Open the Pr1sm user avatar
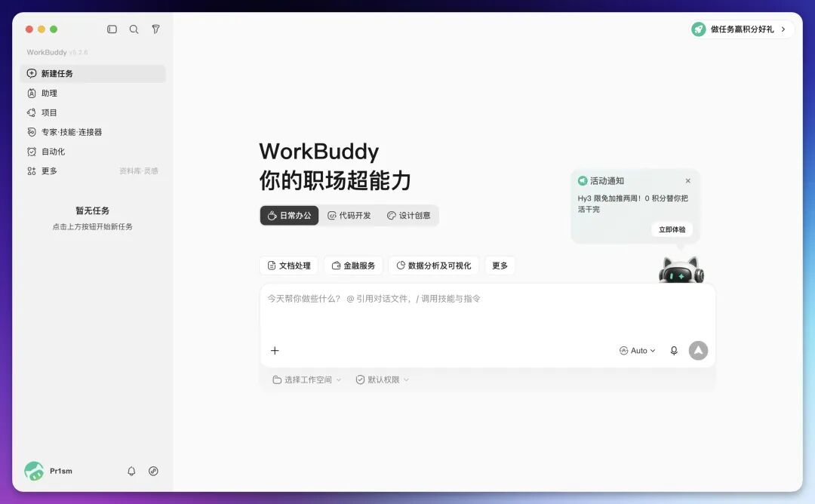This screenshot has height=504, width=815. coord(34,472)
